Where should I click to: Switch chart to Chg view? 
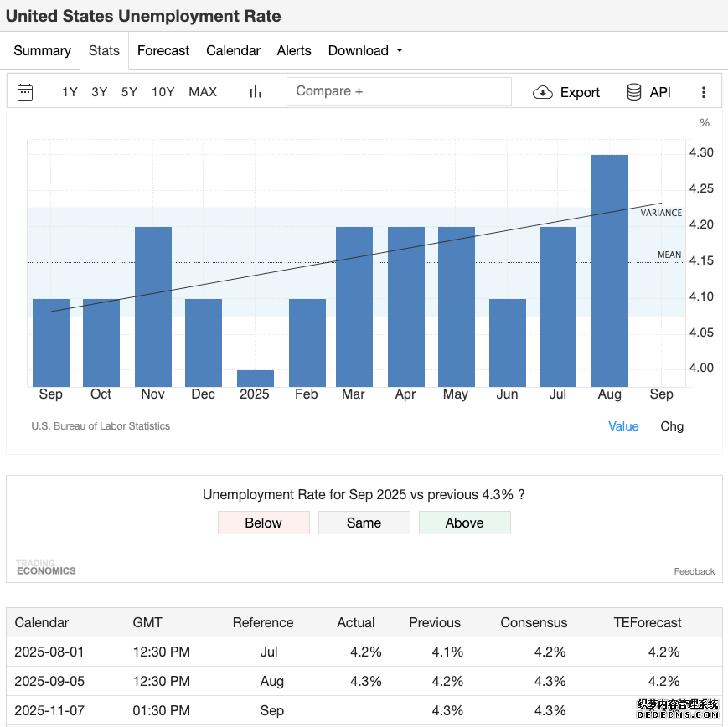click(672, 426)
